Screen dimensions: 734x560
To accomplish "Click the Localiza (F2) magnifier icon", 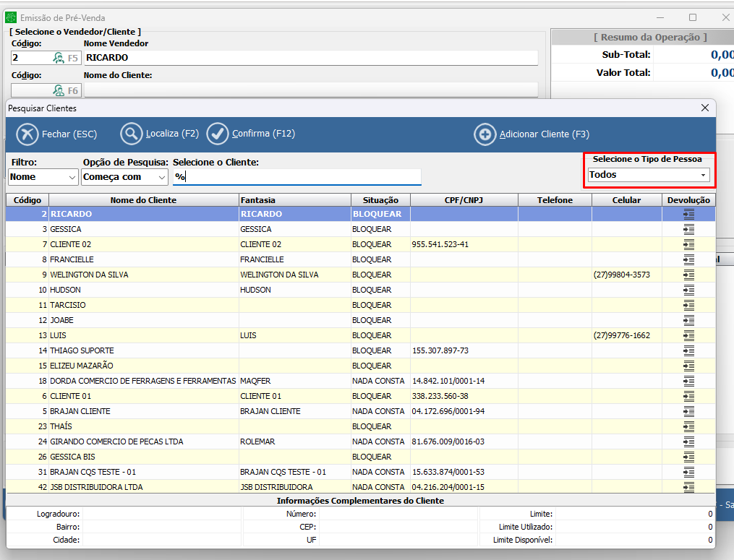I will (x=131, y=134).
